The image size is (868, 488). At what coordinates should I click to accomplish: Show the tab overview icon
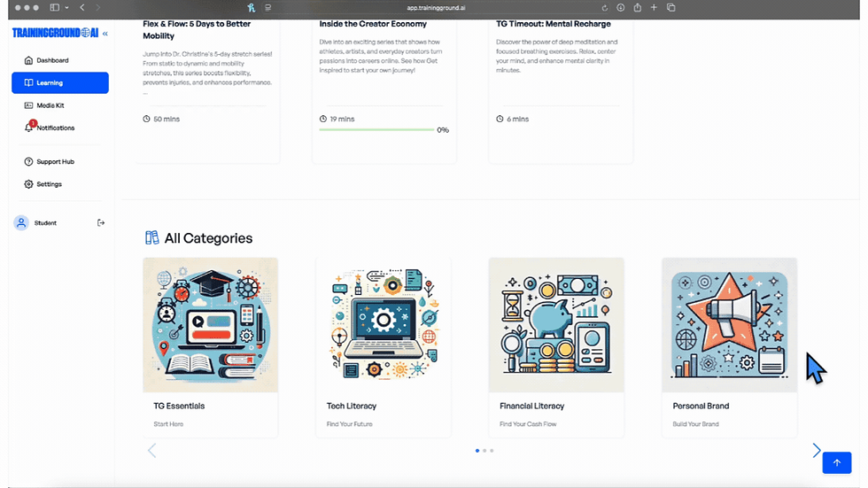(671, 8)
